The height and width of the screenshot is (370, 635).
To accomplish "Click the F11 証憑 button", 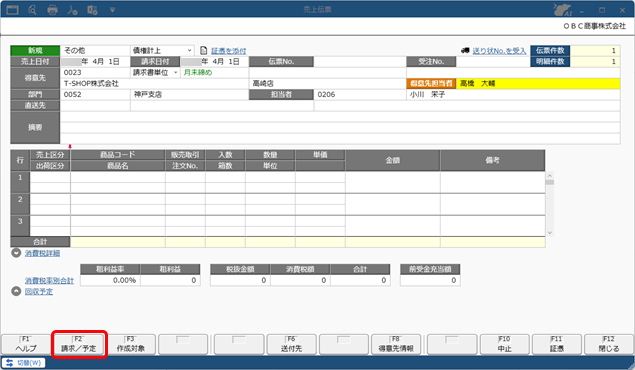I will pos(557,344).
